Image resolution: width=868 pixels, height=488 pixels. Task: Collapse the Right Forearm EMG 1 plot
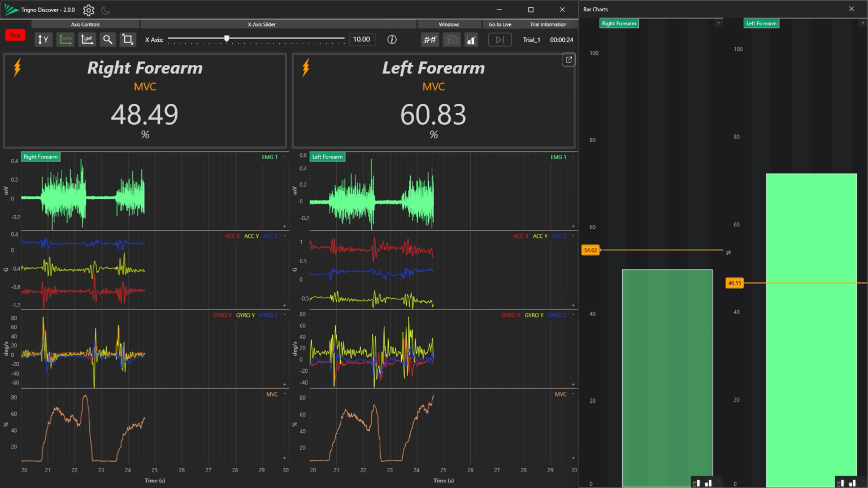pos(284,156)
